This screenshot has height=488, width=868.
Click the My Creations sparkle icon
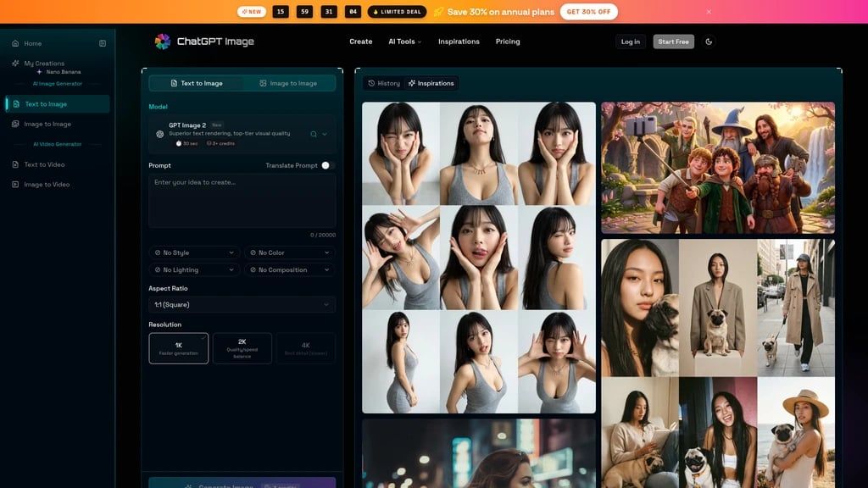pyautogui.click(x=15, y=63)
